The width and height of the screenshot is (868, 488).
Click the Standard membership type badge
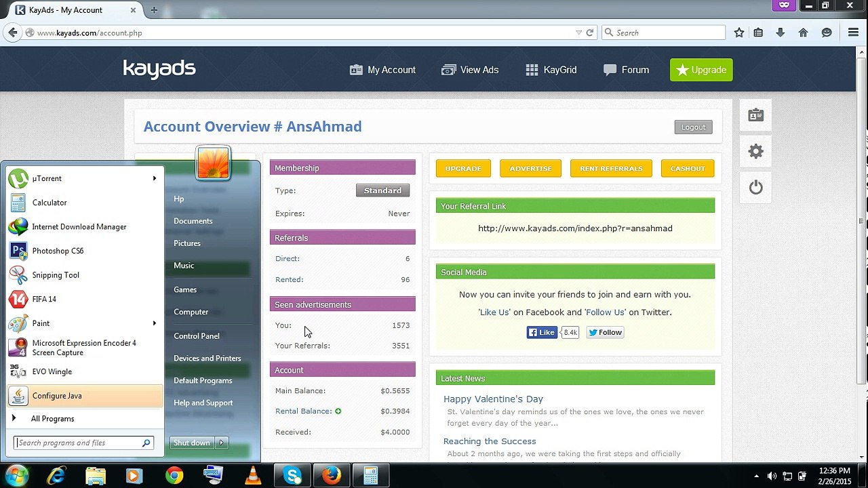click(382, 190)
